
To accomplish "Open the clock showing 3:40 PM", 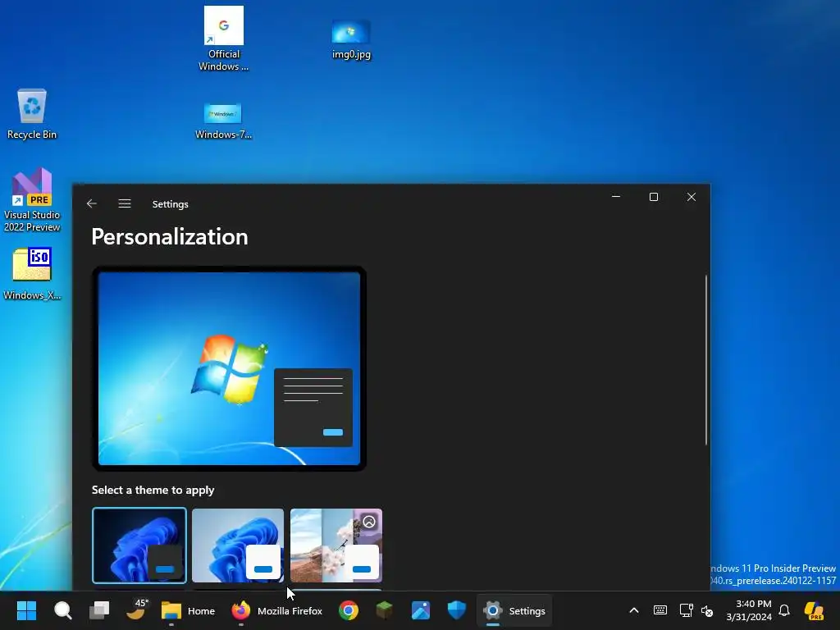I will (x=750, y=610).
